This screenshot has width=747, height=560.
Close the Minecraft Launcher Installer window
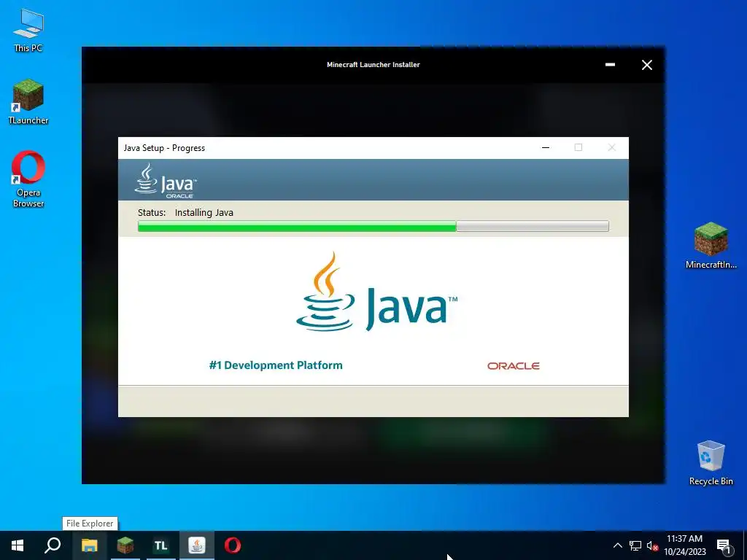tap(646, 65)
